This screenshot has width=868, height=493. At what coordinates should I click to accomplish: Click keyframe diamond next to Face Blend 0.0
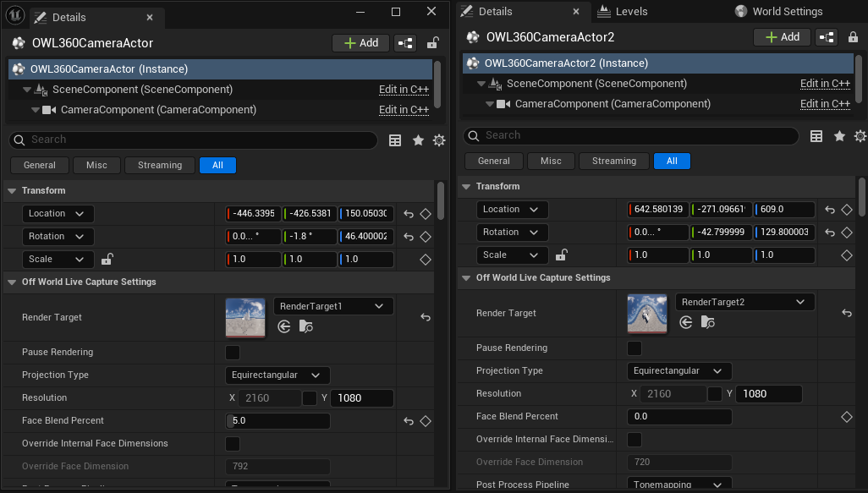point(846,417)
